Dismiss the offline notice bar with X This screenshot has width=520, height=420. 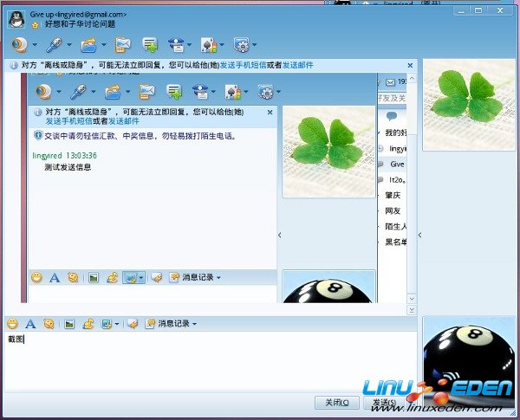coord(408,65)
